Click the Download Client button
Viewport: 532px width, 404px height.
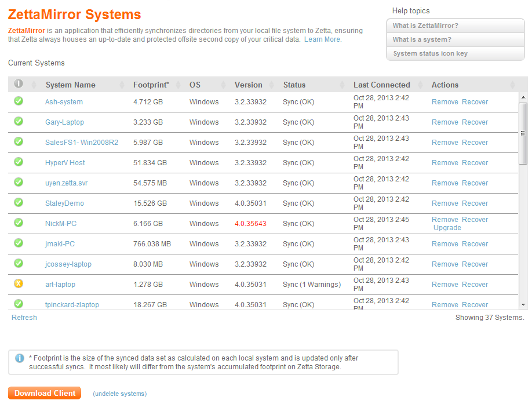(45, 393)
